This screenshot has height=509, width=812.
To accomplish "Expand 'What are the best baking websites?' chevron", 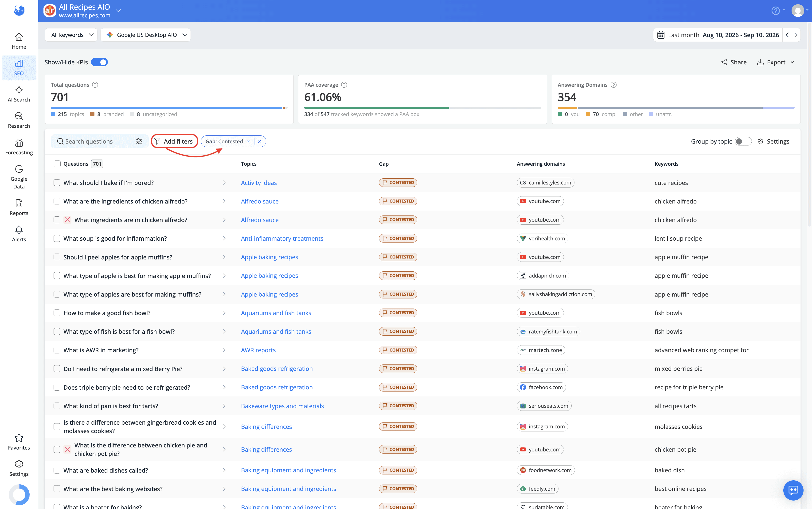I will click(x=224, y=489).
